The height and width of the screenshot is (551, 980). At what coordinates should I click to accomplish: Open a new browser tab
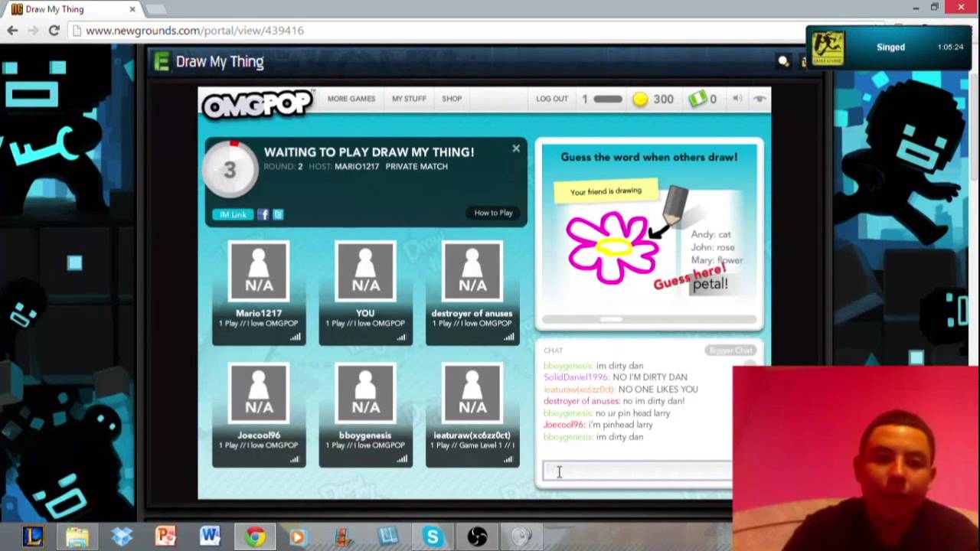(155, 9)
